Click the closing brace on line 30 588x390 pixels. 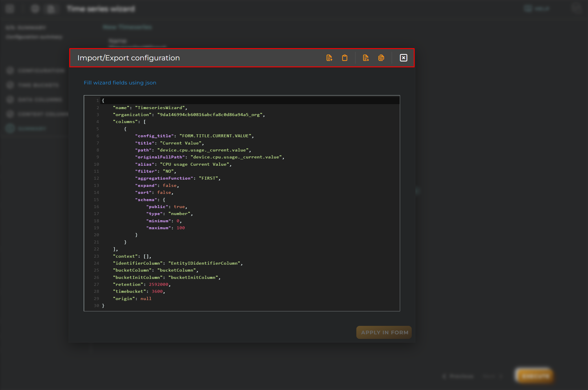[103, 306]
